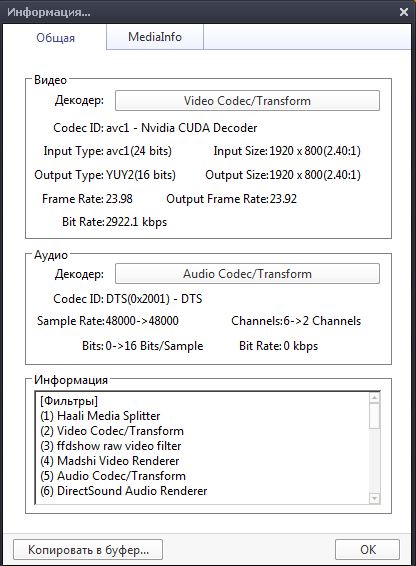Open the Audio Codec/Transform decoder settings
Screen dimensions: 416x566
(247, 274)
